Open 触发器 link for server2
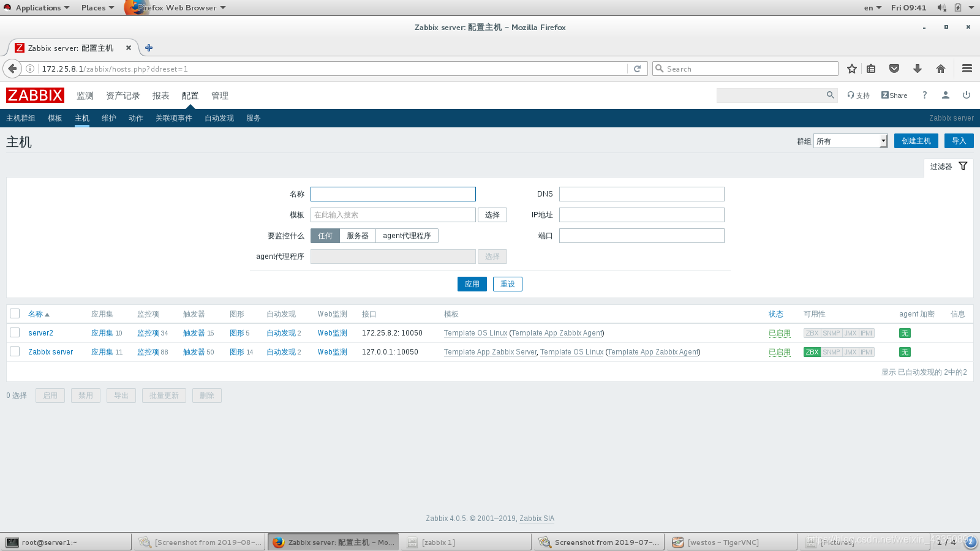This screenshot has height=551, width=980. [x=194, y=333]
